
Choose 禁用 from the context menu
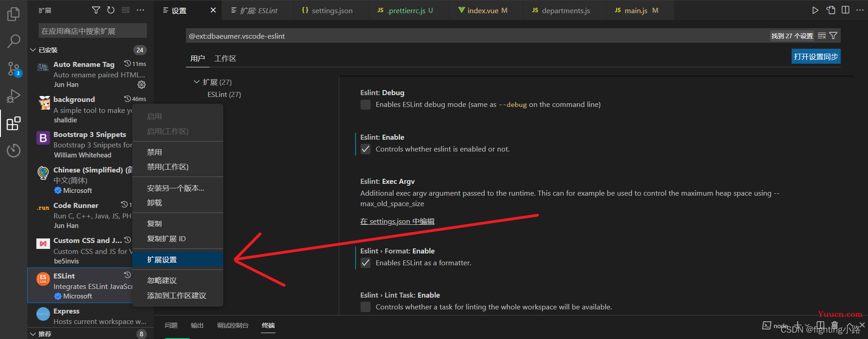coord(178,152)
